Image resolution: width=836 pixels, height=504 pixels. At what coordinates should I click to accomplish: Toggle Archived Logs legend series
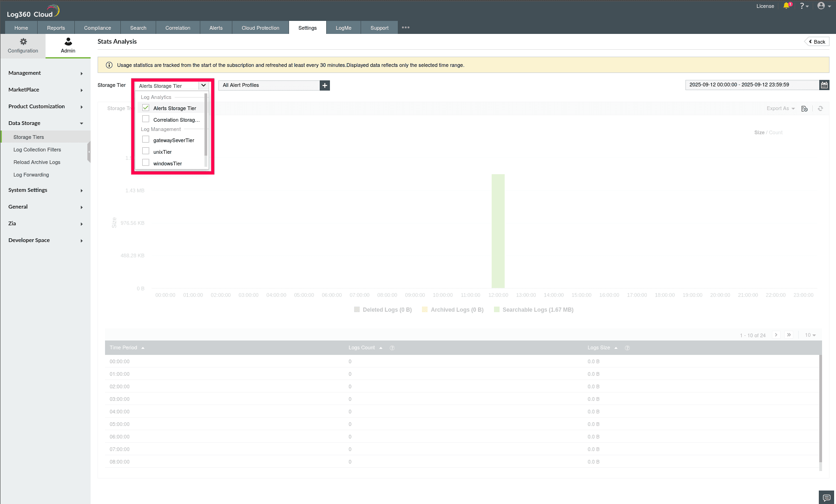coord(453,310)
